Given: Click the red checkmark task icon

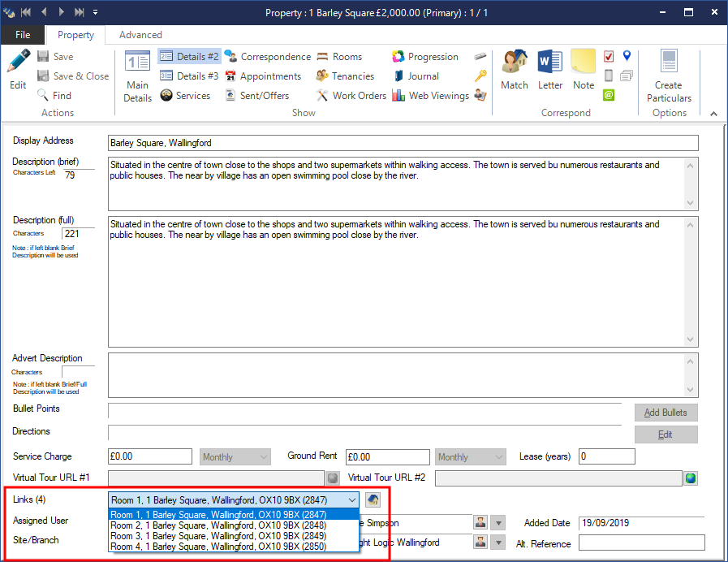Looking at the screenshot, I should click(609, 56).
